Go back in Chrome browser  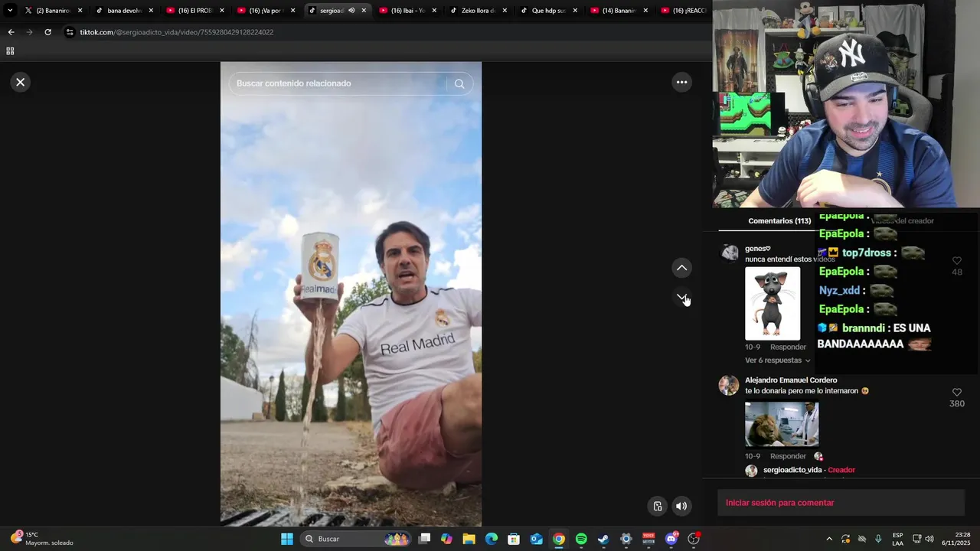pos(11,32)
